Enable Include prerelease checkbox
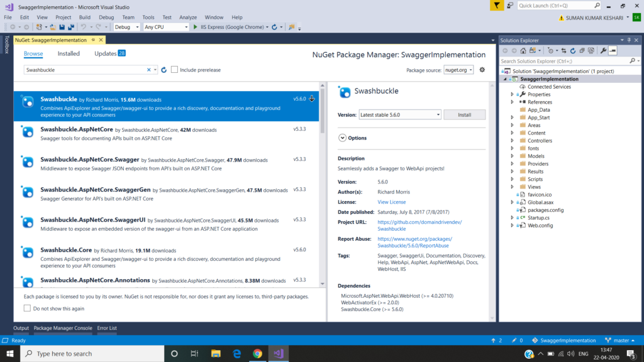 pyautogui.click(x=175, y=70)
